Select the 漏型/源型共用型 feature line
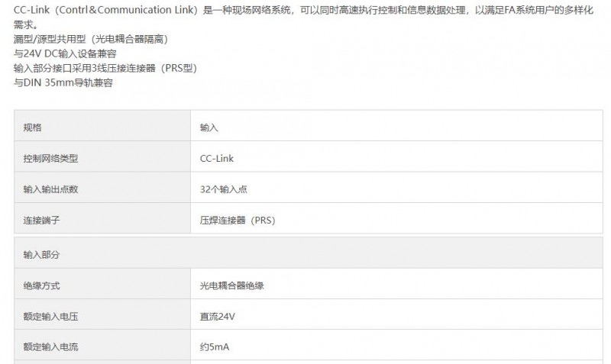611x364 pixels. [91, 39]
